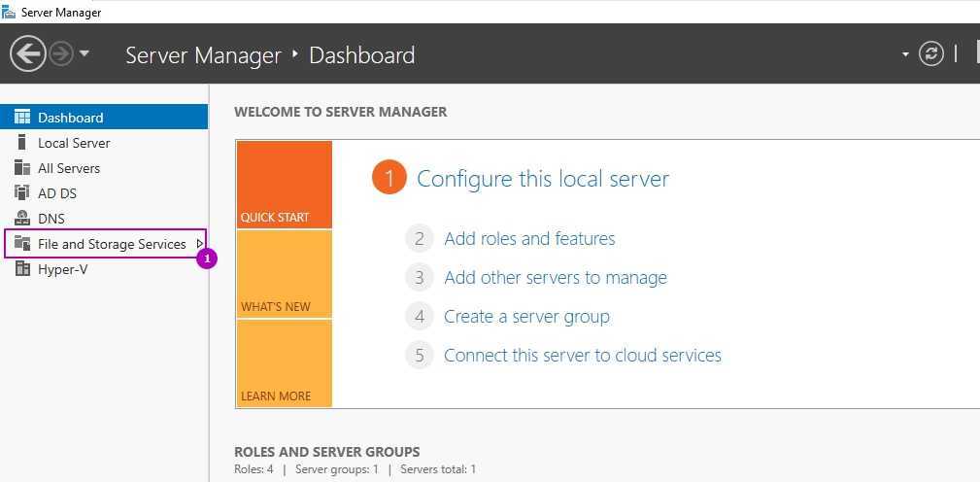Image resolution: width=980 pixels, height=482 pixels.
Task: Switch to the What's New tile
Action: point(284,274)
